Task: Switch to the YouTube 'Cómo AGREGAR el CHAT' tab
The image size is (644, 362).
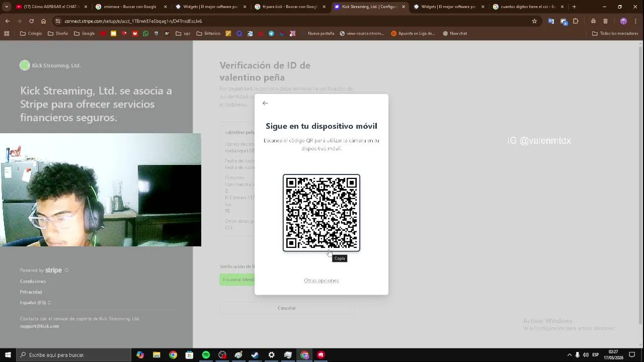Action: pos(51,7)
